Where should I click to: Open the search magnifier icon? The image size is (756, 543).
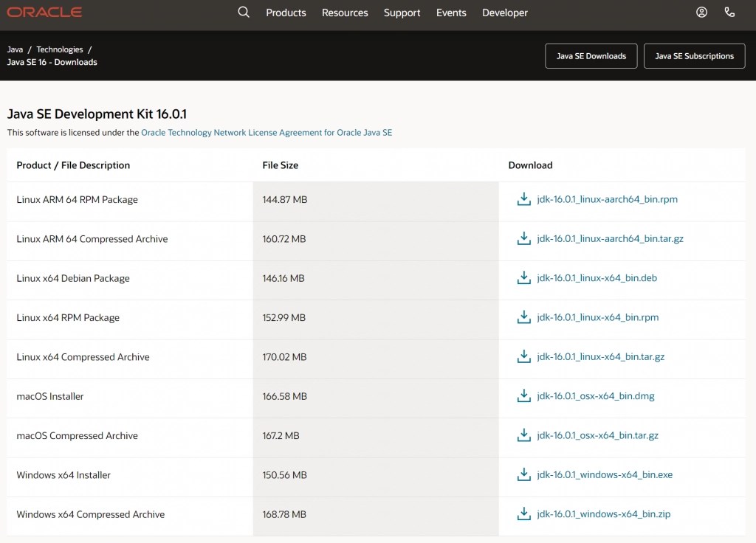pos(244,12)
